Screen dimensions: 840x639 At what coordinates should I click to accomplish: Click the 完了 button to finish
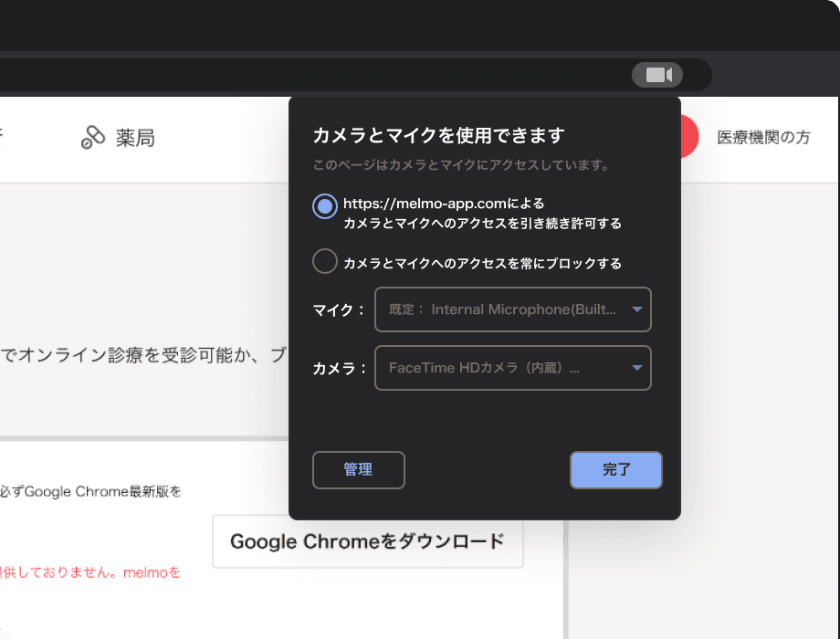615,469
